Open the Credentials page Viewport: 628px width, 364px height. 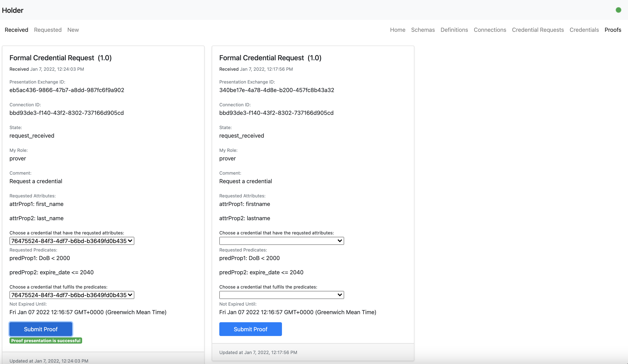tap(584, 30)
